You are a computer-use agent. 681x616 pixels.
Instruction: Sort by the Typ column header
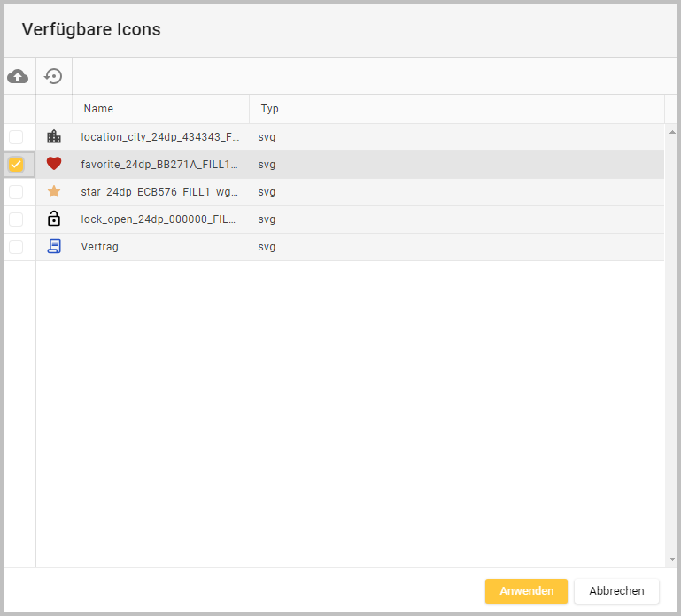pyautogui.click(x=269, y=109)
